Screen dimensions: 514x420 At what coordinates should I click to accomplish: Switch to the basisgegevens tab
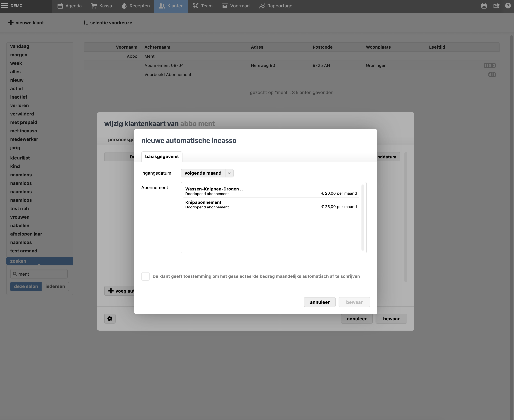pos(162,156)
